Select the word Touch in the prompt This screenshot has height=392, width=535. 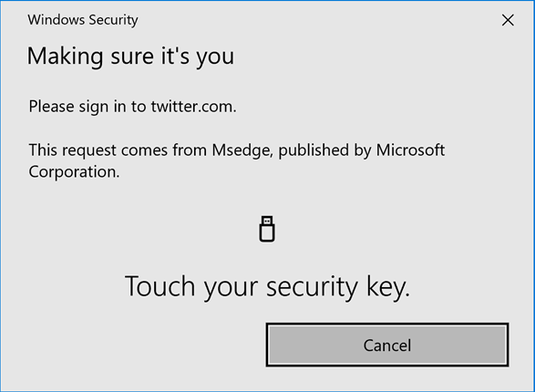pos(160,286)
